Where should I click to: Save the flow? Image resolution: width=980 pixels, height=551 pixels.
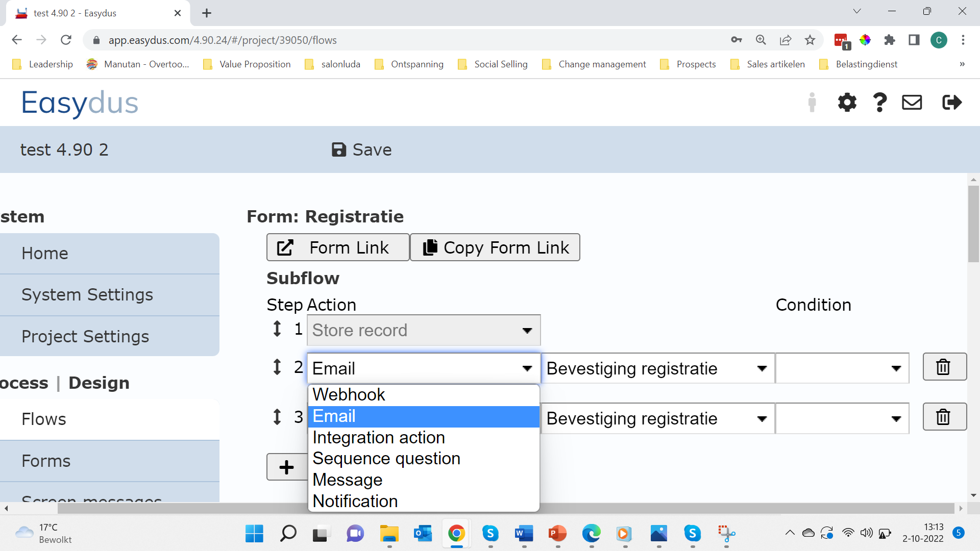point(361,149)
